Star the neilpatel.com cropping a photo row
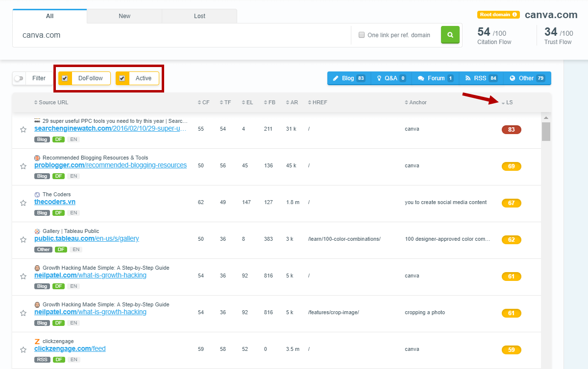The image size is (588, 369). pos(23,313)
